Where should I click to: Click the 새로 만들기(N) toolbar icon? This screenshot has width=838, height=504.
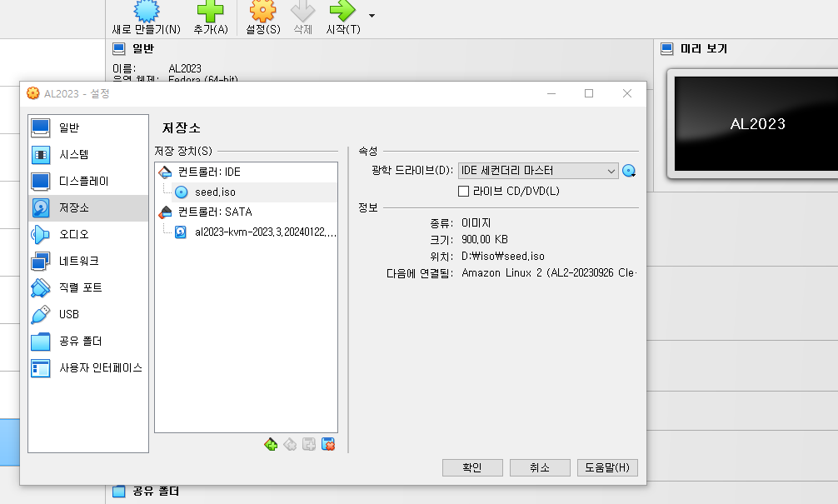click(x=146, y=12)
